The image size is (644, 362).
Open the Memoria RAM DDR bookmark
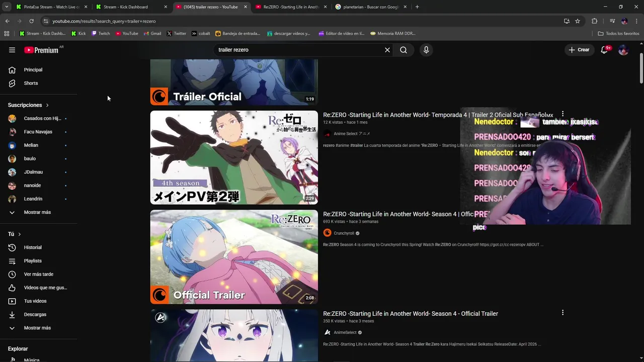(393, 34)
